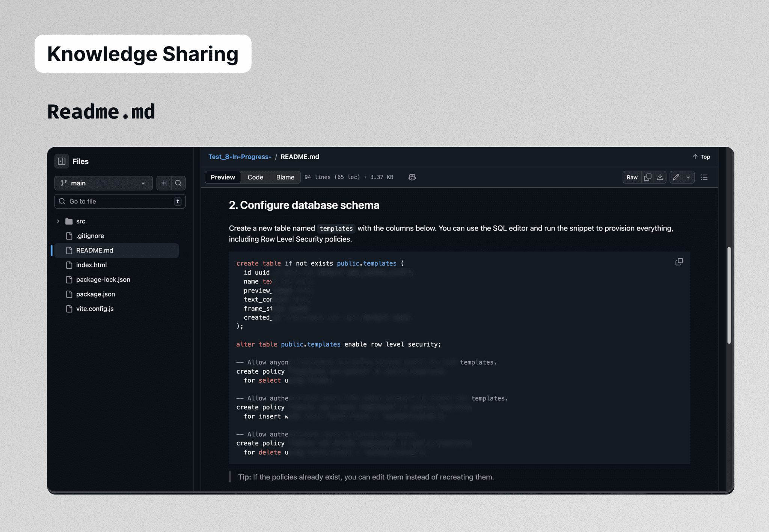This screenshot has width=769, height=532.
Task: Open the Copilot icon next to file size
Action: 412,177
